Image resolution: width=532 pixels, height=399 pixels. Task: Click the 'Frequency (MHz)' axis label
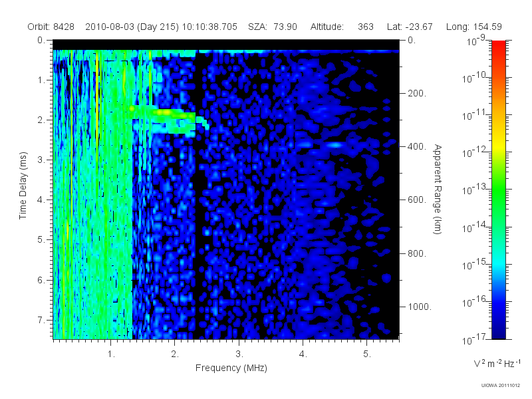(x=231, y=368)
